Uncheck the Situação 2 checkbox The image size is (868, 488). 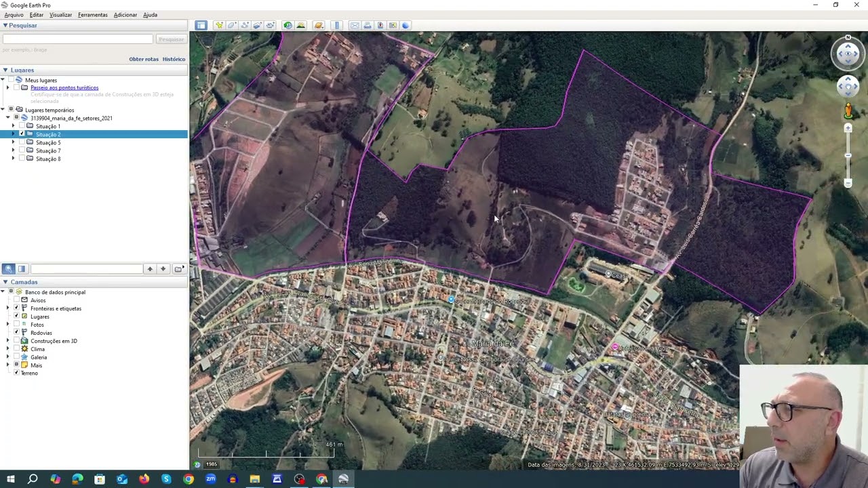pos(22,134)
